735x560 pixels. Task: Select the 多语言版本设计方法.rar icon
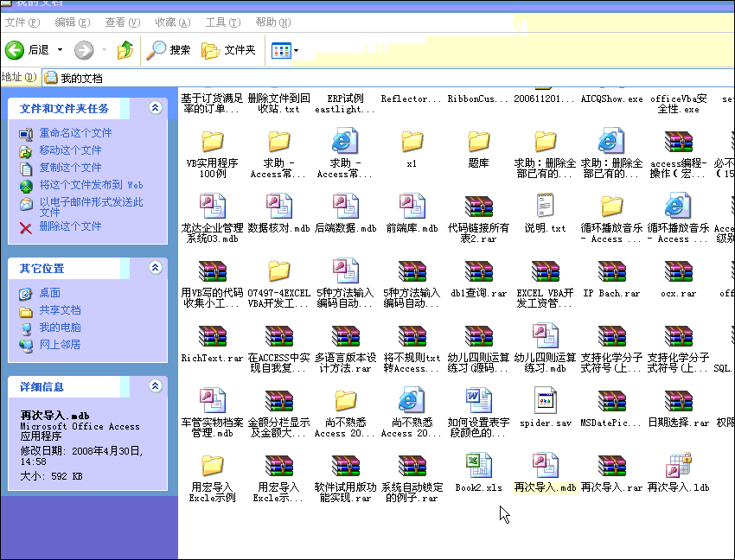[x=346, y=335]
